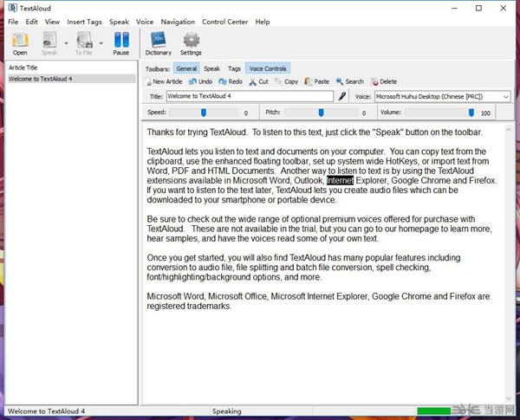Click the Title input field
Image resolution: width=520 pixels, height=420 pixels.
pos(249,97)
